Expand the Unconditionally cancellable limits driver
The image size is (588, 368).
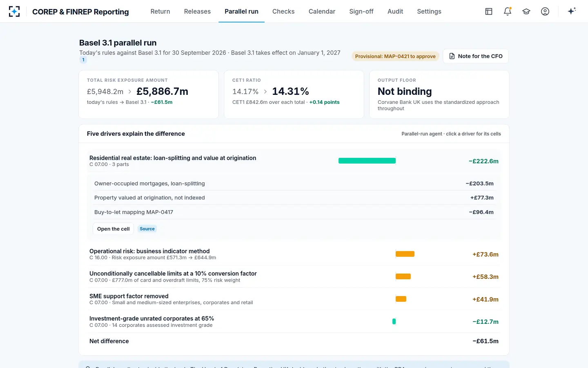(294, 276)
